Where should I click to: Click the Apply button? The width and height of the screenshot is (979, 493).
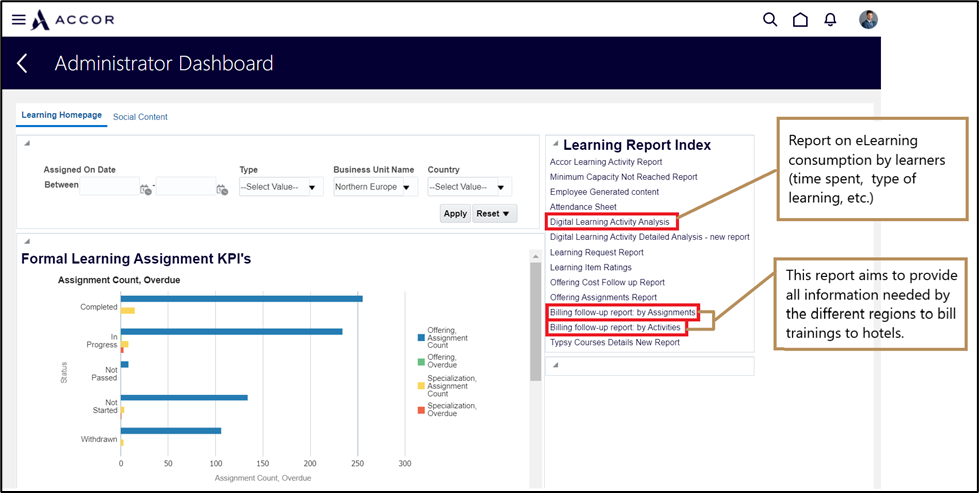(455, 213)
